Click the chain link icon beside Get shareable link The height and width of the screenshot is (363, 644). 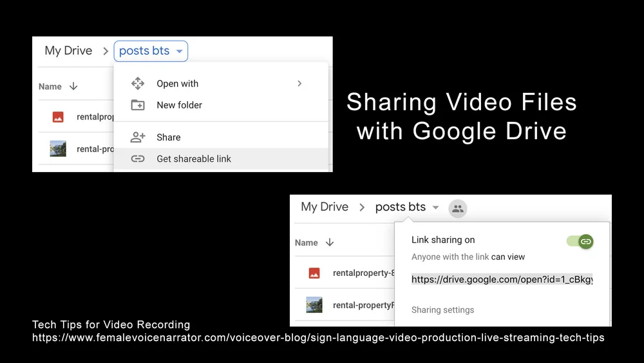138,159
